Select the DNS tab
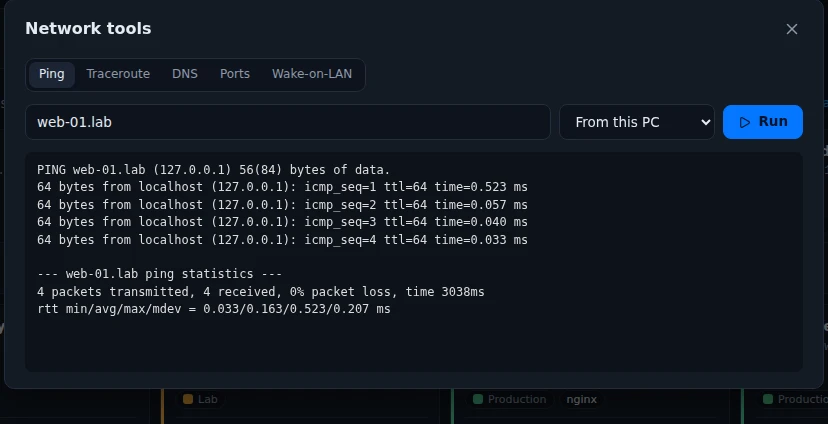 coord(185,74)
